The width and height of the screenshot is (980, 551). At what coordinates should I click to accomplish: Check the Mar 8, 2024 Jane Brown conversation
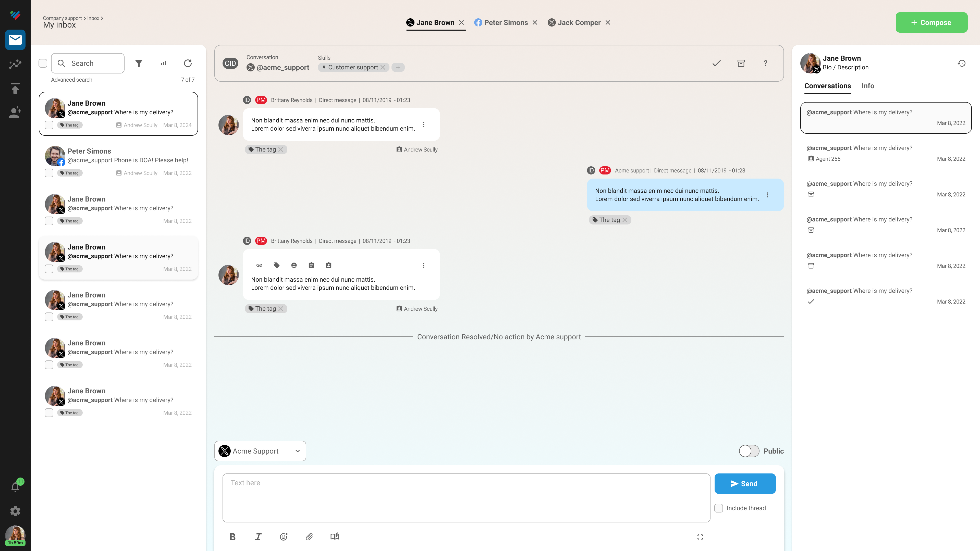[x=49, y=125]
